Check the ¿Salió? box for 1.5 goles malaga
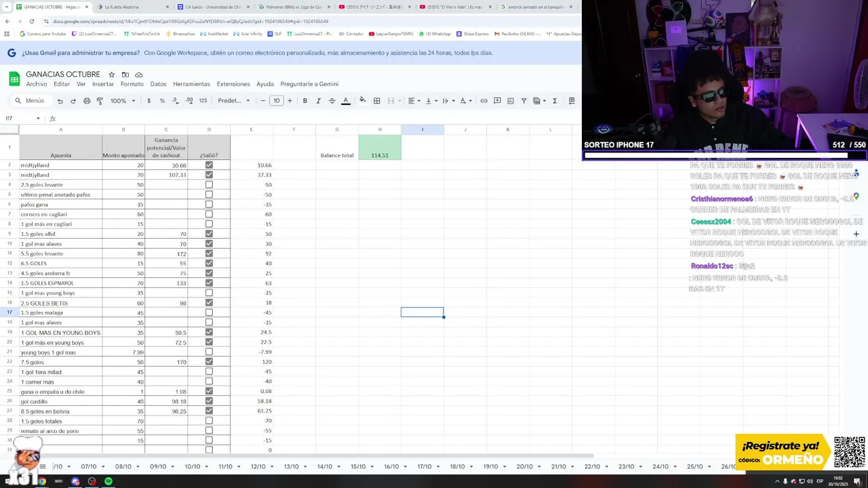 (209, 312)
